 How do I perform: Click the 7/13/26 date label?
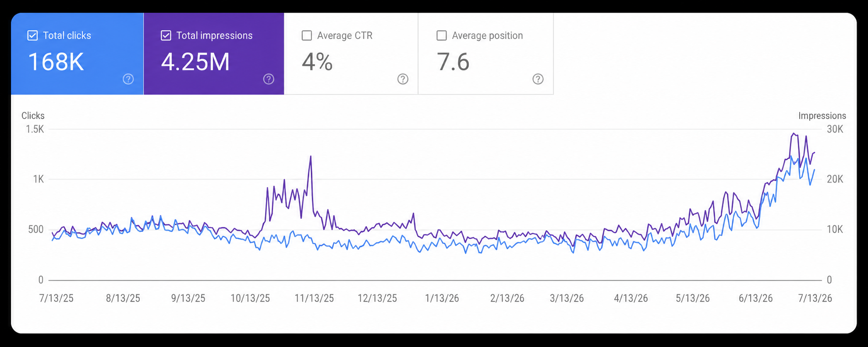815,298
